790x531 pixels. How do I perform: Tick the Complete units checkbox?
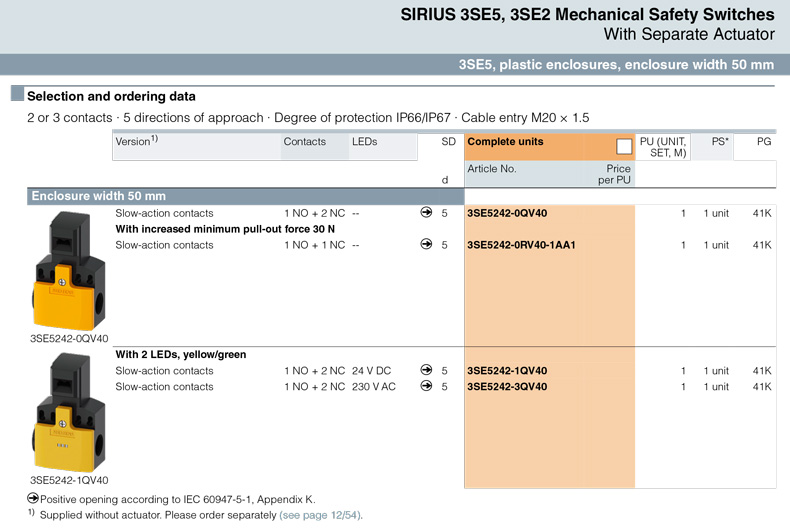coord(624,146)
